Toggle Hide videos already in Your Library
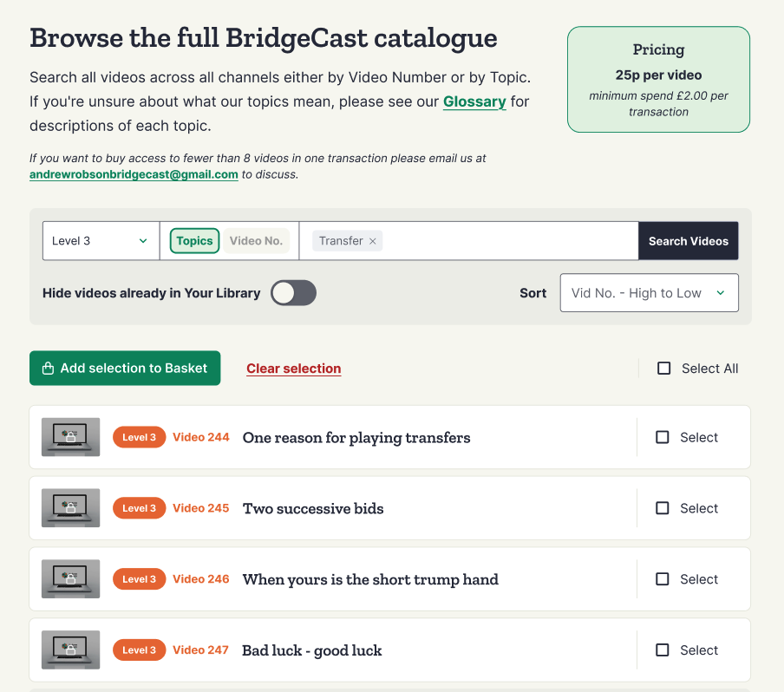This screenshot has width=784, height=692. 293,293
